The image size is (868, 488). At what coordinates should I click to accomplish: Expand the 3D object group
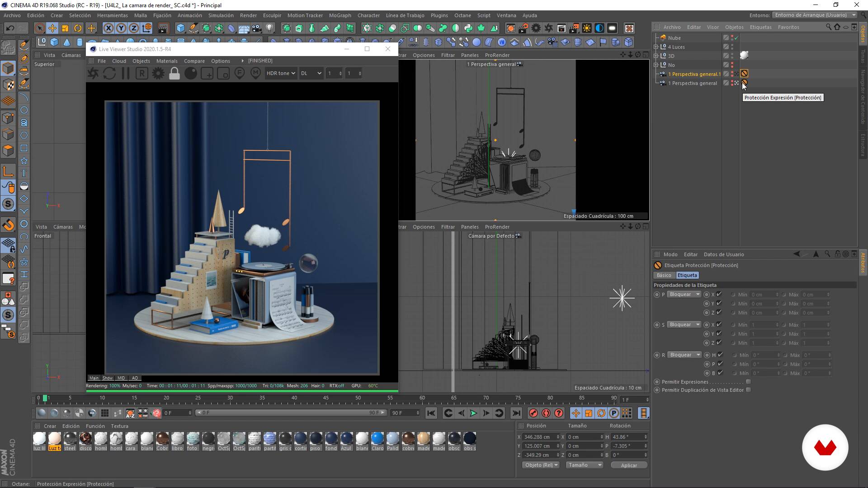(656, 56)
